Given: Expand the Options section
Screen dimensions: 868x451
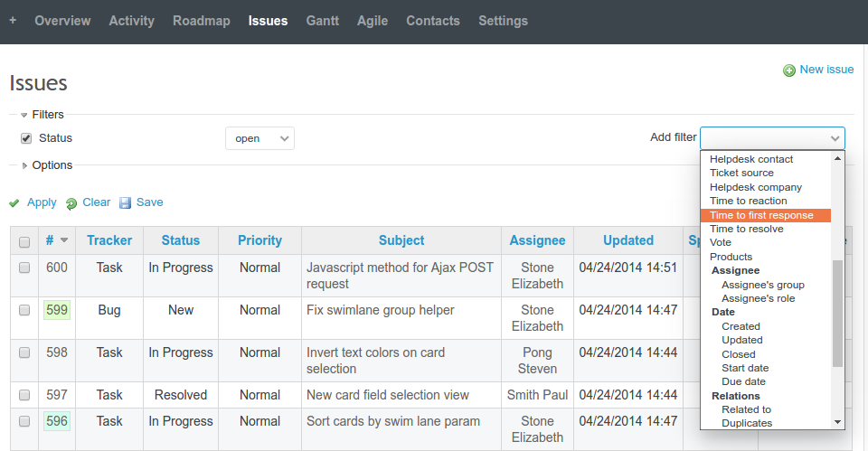Looking at the screenshot, I should click(24, 165).
